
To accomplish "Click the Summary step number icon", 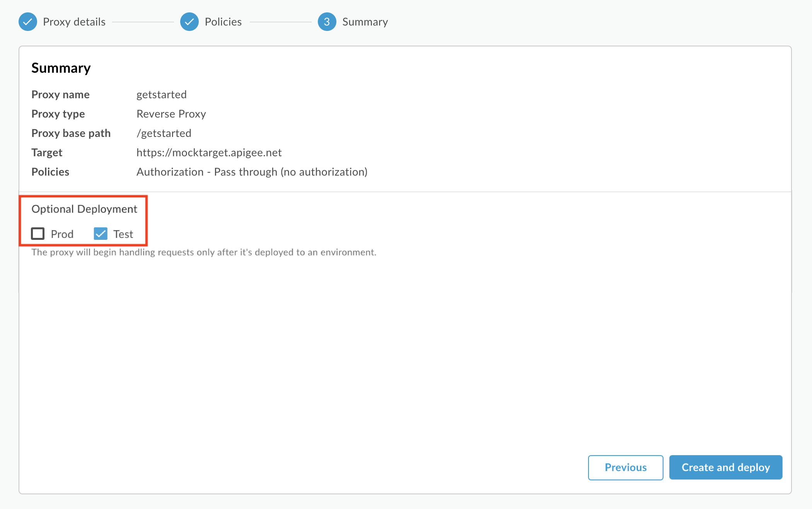I will (x=327, y=22).
